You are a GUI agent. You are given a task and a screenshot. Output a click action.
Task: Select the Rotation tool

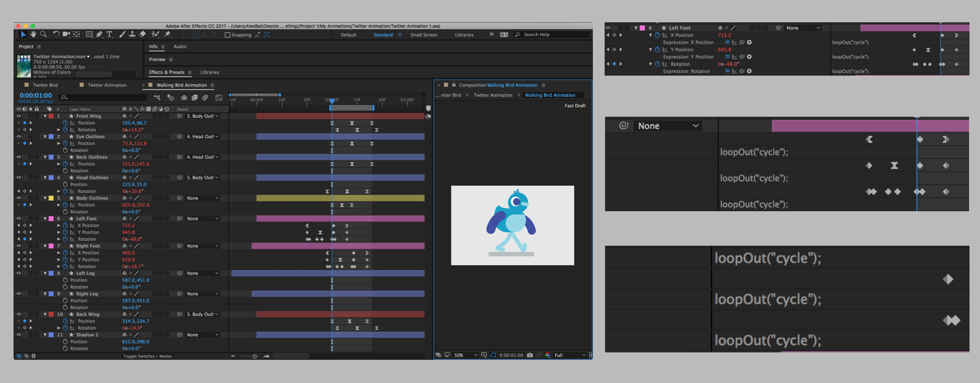tap(56, 35)
